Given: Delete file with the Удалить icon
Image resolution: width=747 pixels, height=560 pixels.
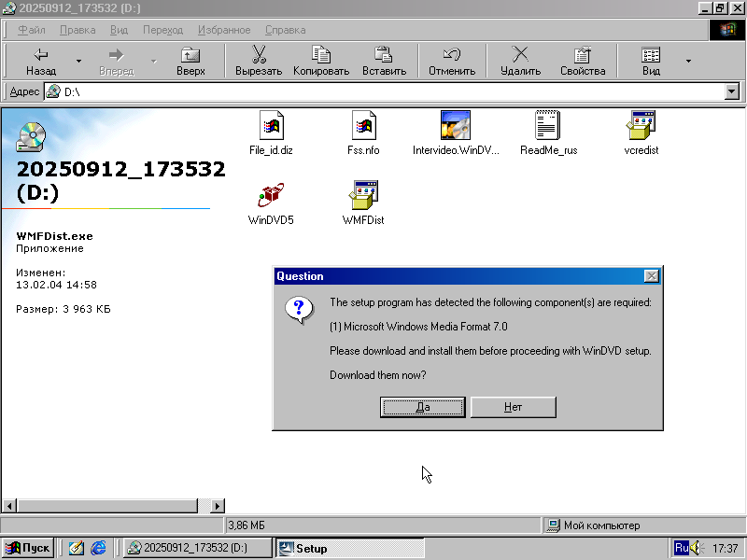Looking at the screenshot, I should pyautogui.click(x=520, y=61).
